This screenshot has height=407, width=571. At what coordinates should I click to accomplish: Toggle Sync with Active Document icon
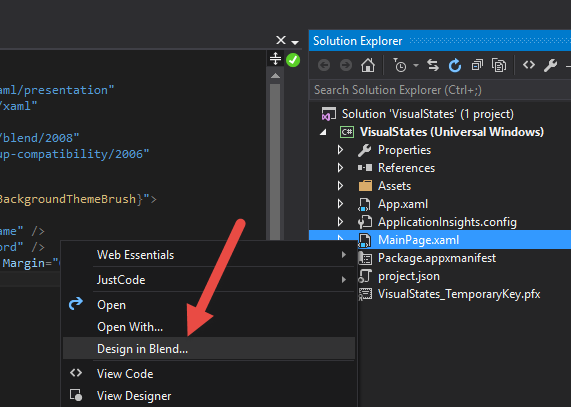click(433, 66)
